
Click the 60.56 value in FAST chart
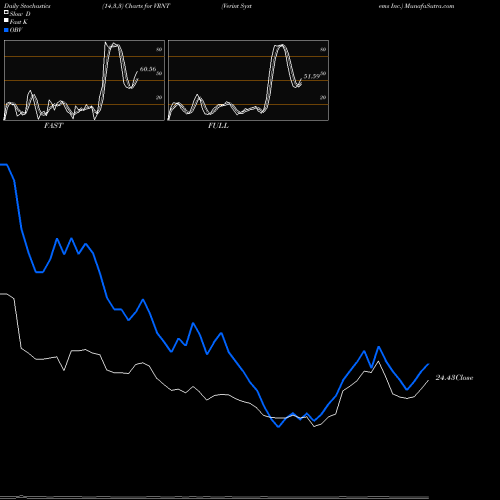tap(148, 69)
